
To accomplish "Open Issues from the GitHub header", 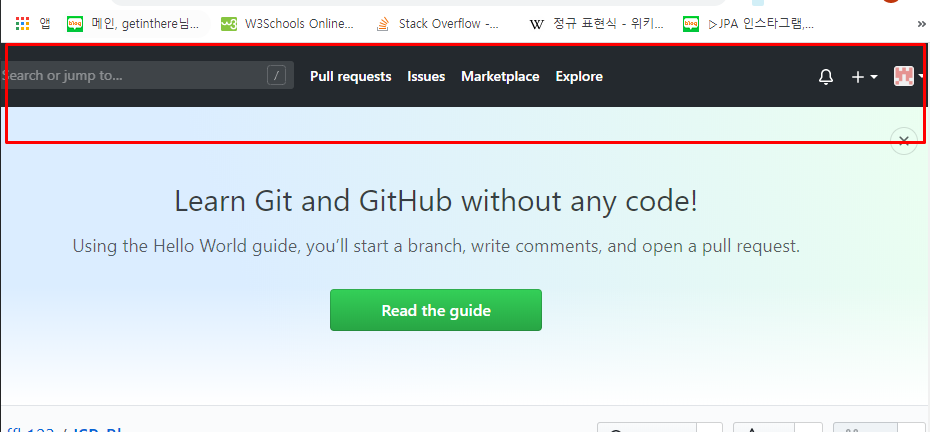I will coord(426,77).
